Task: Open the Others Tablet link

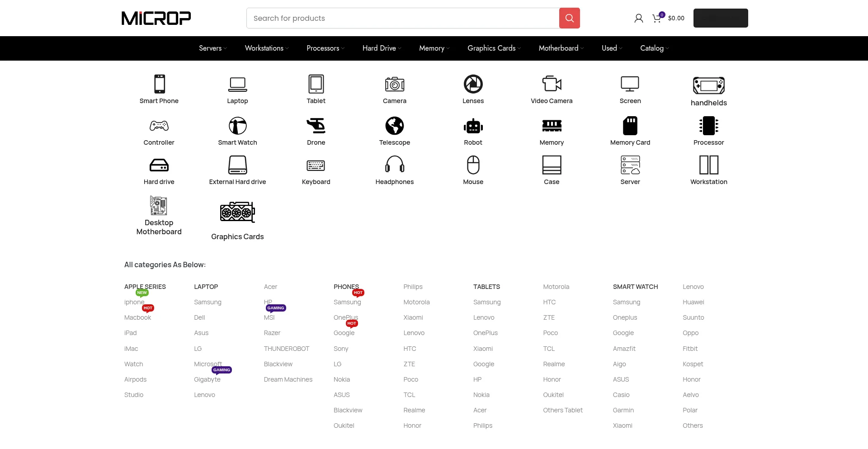Action: [563, 410]
